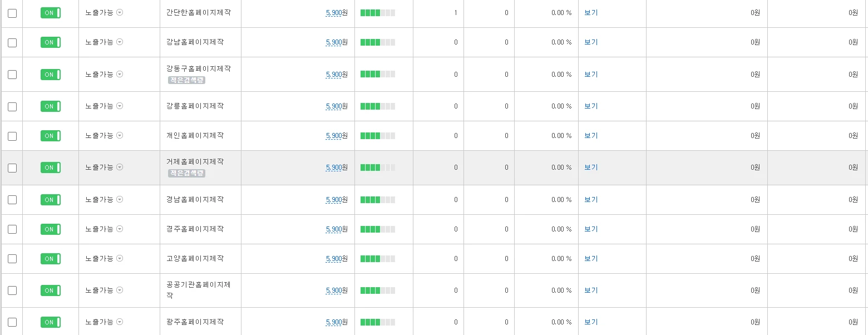Select the checkbox for 경남홈페이지제작 row
The image size is (868, 335).
(x=12, y=200)
